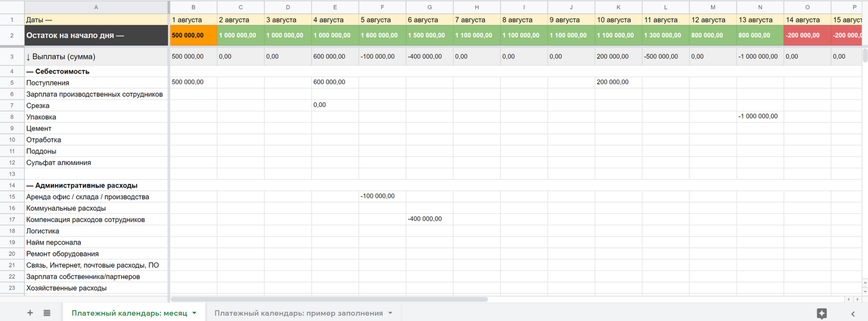868x321 pixels.
Task: Click the vertical scroll down arrow
Action: click(x=865, y=292)
